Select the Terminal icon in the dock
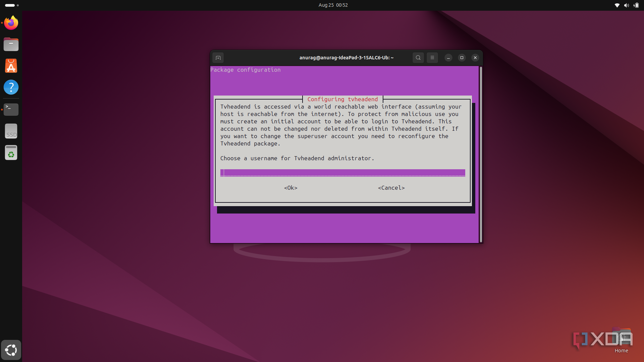644x362 pixels. 11,109
